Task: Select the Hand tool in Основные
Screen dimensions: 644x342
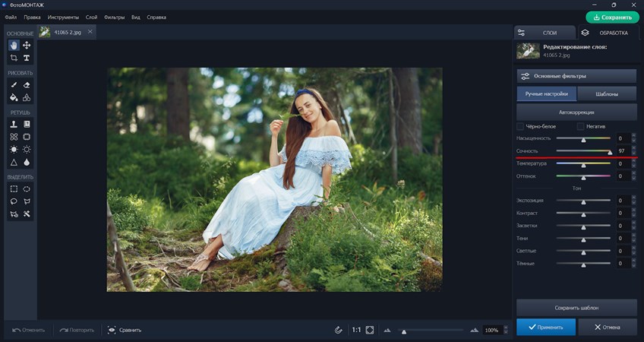Action: 14,46
